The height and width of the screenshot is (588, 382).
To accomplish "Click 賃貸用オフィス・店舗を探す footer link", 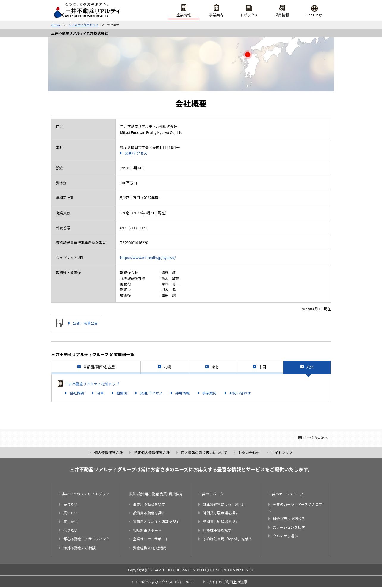I will point(156,522).
